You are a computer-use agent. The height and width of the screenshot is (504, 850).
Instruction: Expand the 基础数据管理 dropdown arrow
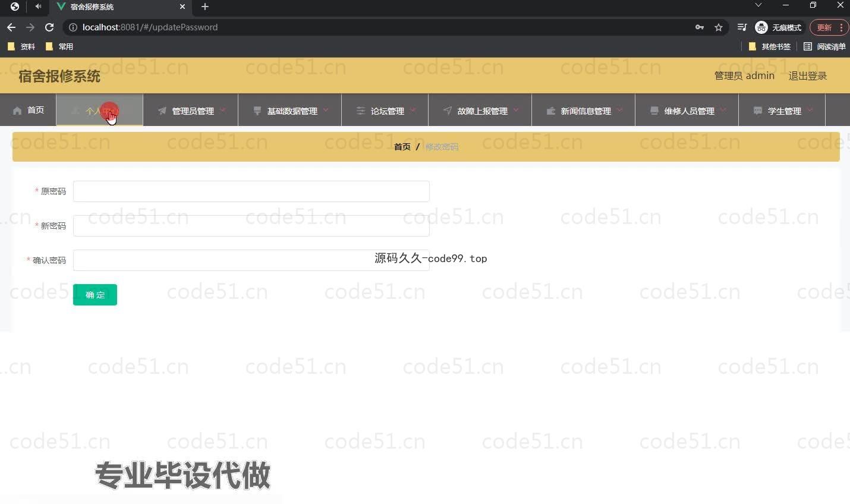point(326,110)
